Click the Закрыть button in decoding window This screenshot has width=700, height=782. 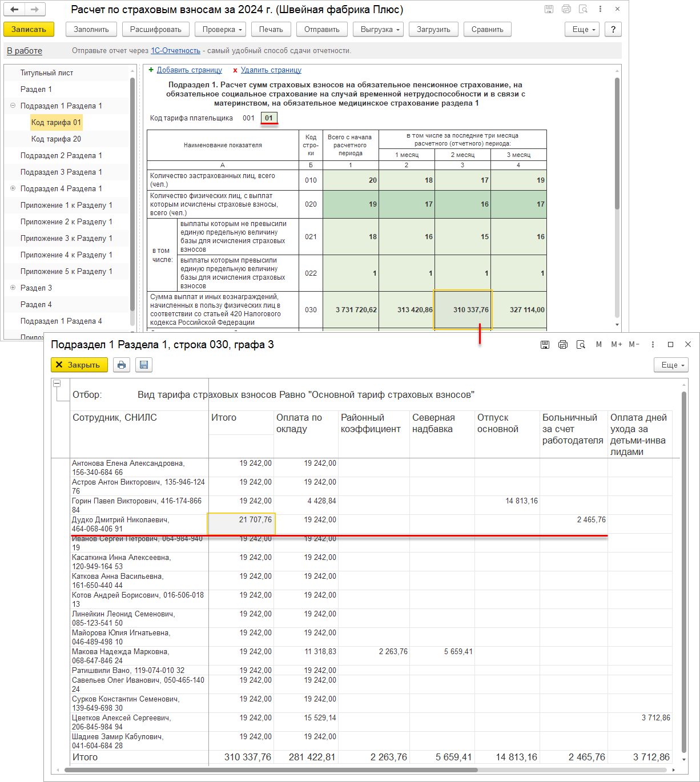pyautogui.click(x=79, y=365)
